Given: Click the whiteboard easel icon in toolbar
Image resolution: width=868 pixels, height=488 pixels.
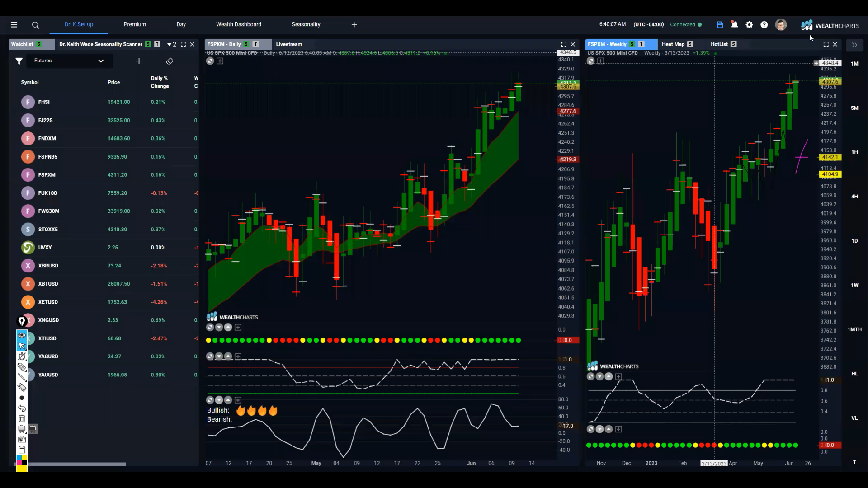Looking at the screenshot, I should pyautogui.click(x=22, y=429).
